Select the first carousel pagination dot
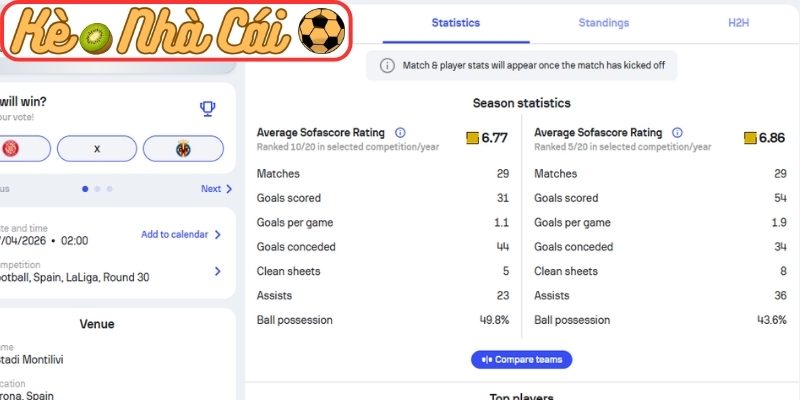This screenshot has width=800, height=400. point(85,188)
